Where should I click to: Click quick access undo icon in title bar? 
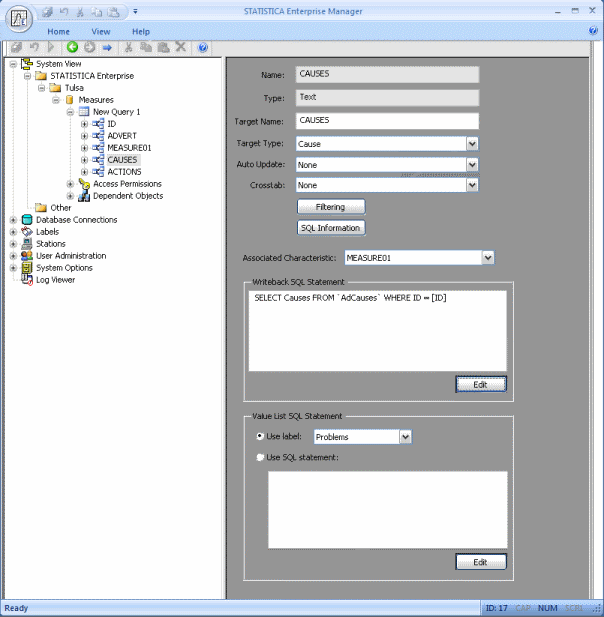pos(64,12)
